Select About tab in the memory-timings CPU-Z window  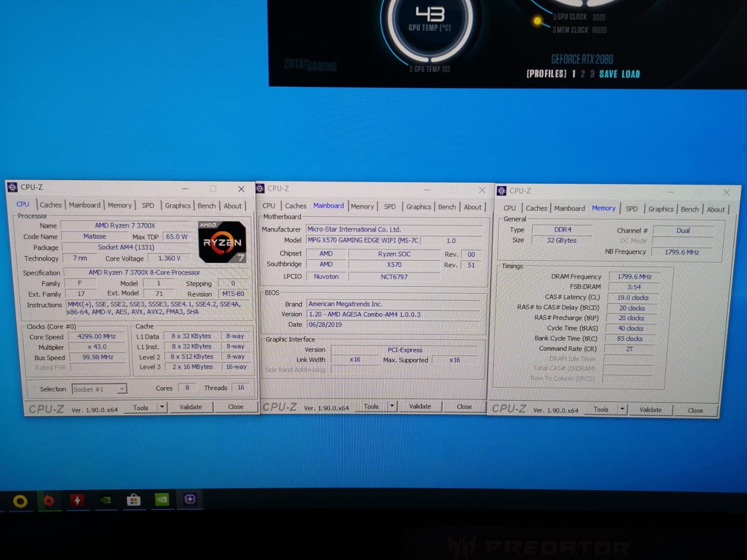[716, 210]
